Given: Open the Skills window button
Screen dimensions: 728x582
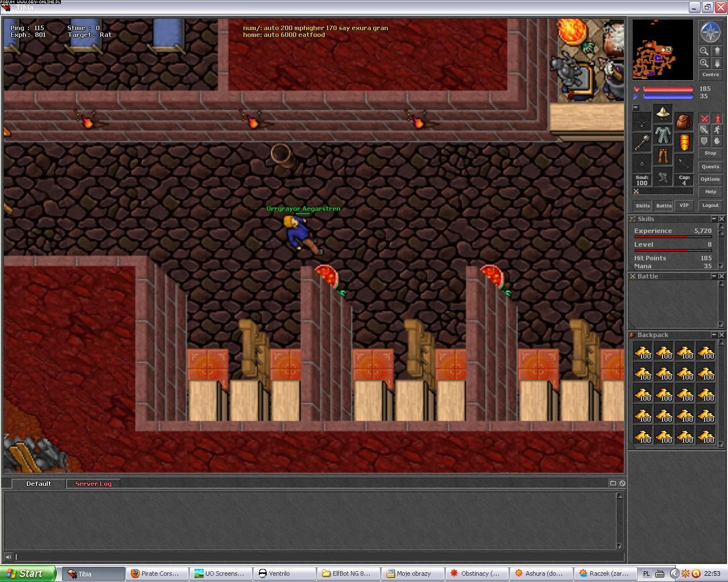Looking at the screenshot, I should (x=643, y=206).
